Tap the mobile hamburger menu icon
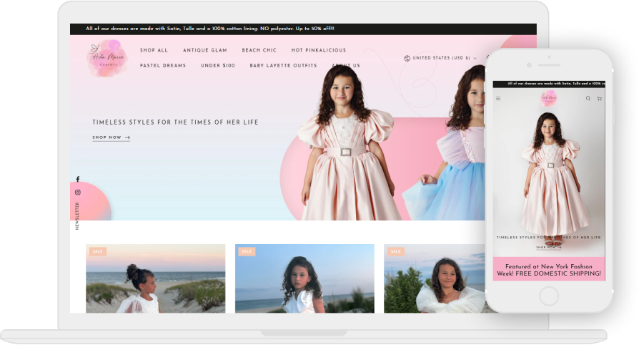This screenshot has height=345, width=644. [x=498, y=99]
